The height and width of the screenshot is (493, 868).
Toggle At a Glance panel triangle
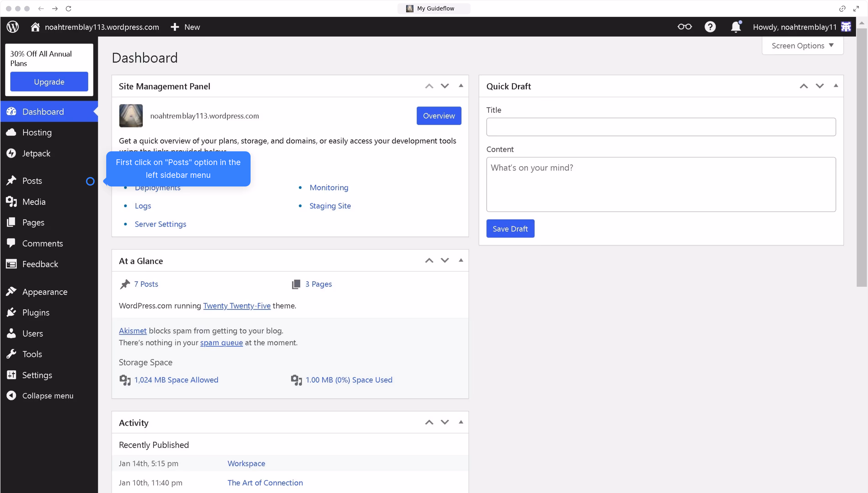click(x=461, y=260)
